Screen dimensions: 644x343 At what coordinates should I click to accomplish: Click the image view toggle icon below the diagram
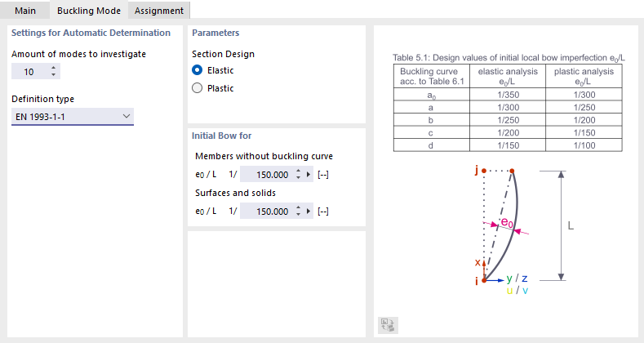click(388, 325)
